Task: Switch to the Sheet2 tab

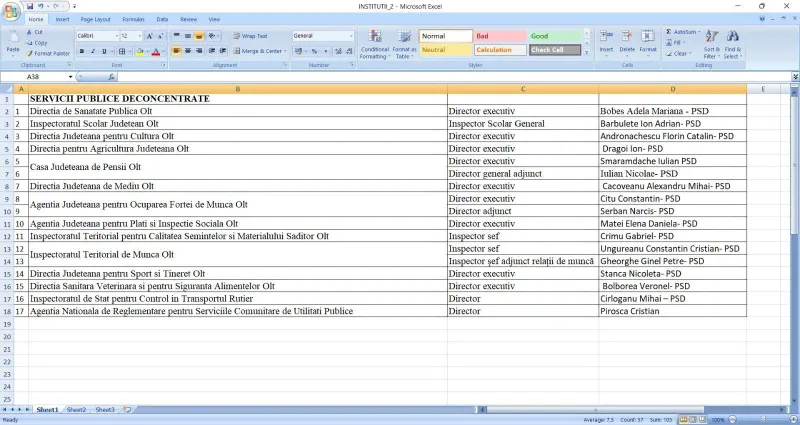Action: 77,410
